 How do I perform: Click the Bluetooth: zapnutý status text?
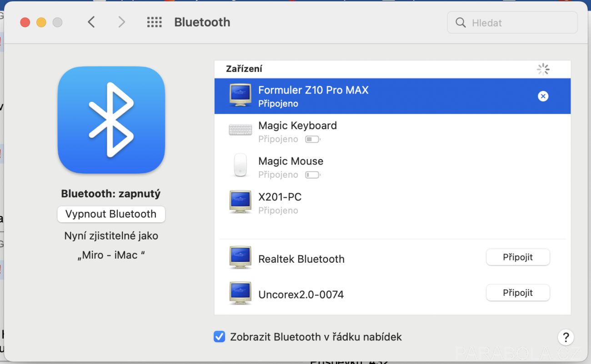click(111, 194)
